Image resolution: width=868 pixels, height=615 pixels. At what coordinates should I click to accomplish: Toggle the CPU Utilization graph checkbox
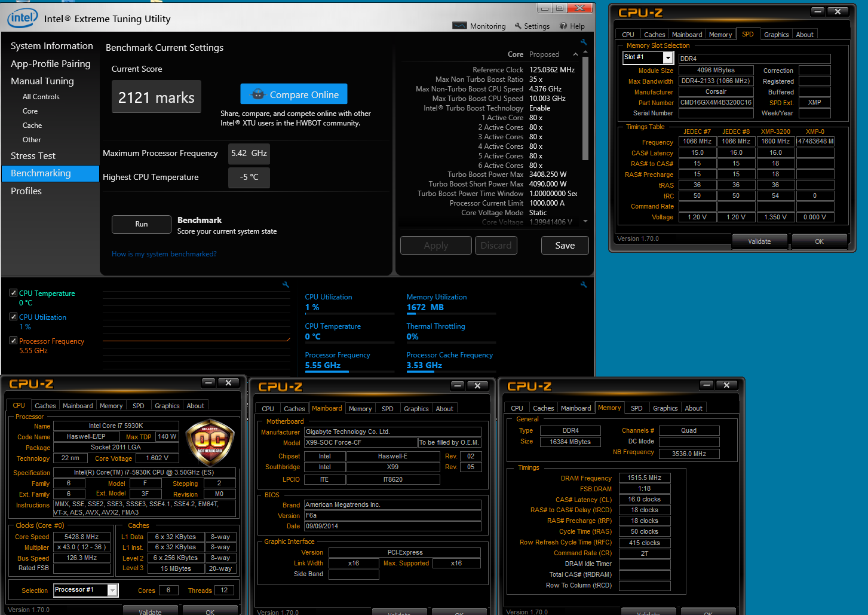(13, 317)
